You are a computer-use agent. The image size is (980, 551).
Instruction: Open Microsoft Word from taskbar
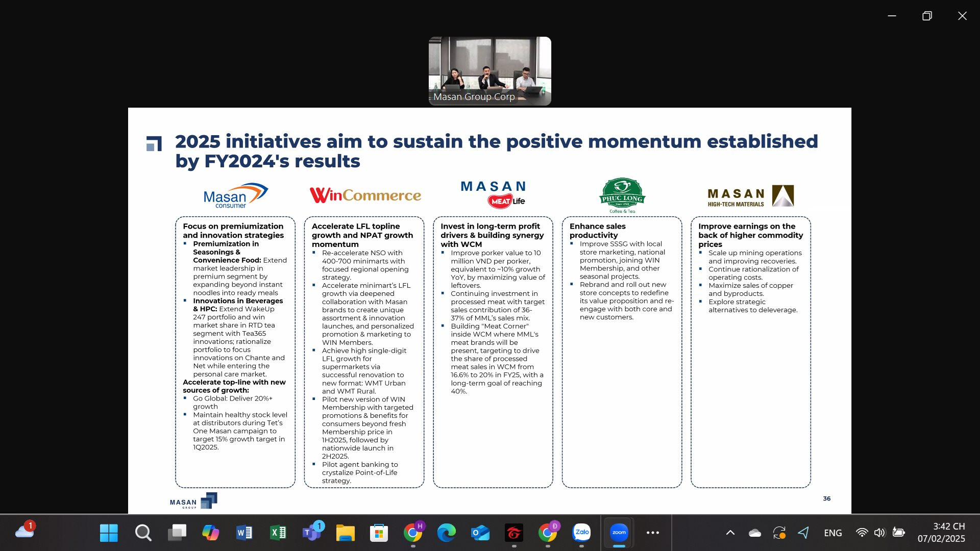244,533
